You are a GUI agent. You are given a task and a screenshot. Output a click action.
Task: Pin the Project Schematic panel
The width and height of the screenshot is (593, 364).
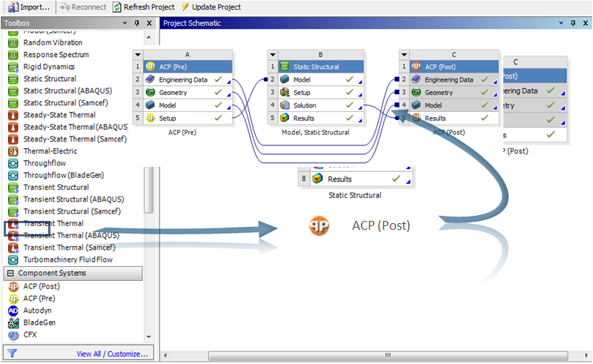click(x=573, y=23)
